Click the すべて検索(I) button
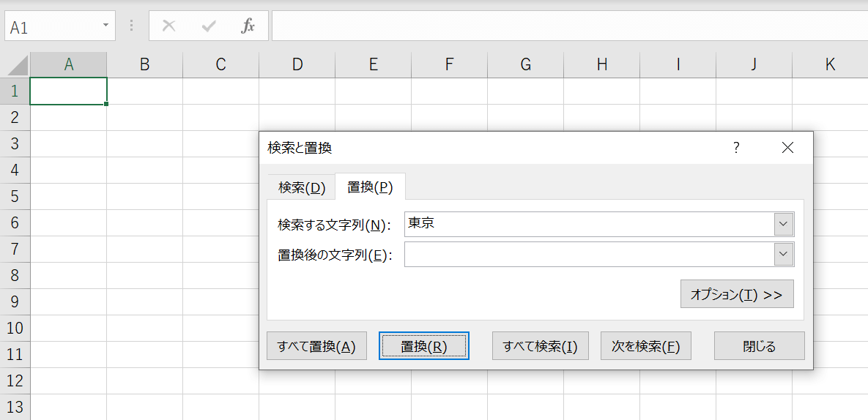This screenshot has height=420, width=868. [x=540, y=346]
